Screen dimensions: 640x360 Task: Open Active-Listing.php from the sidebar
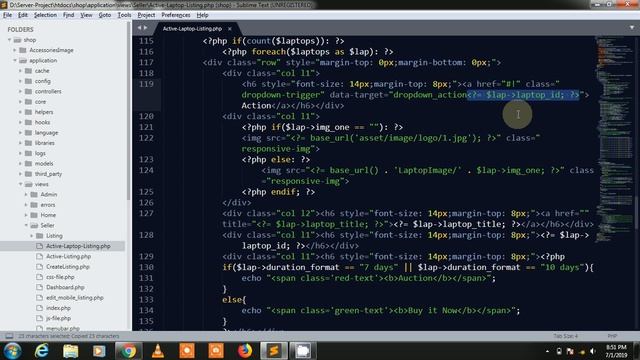click(x=68, y=256)
